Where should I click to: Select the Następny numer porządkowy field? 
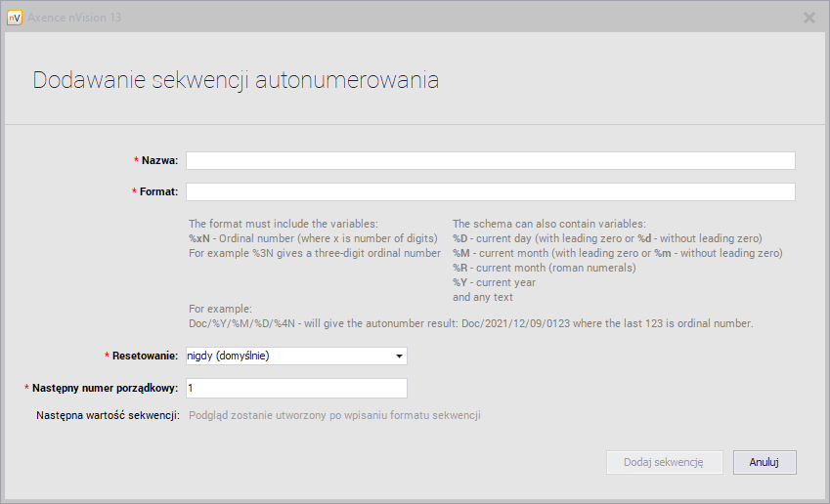[x=296, y=389]
